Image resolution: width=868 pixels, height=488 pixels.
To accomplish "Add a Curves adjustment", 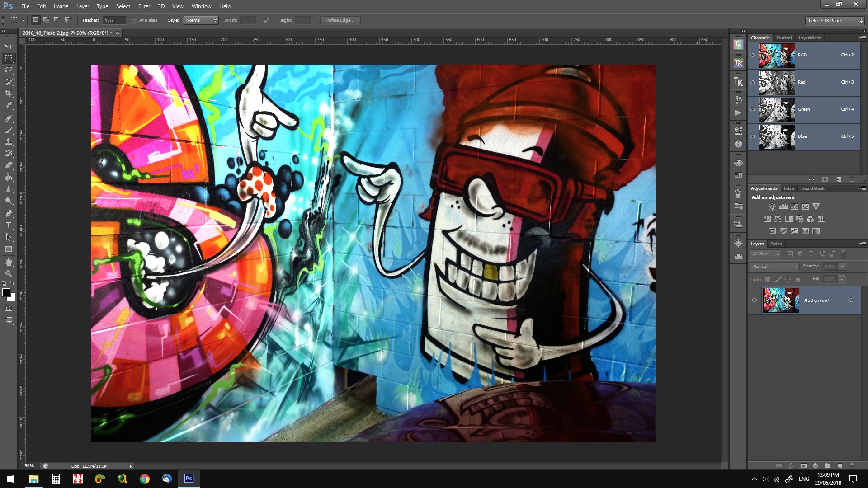I will [x=794, y=206].
